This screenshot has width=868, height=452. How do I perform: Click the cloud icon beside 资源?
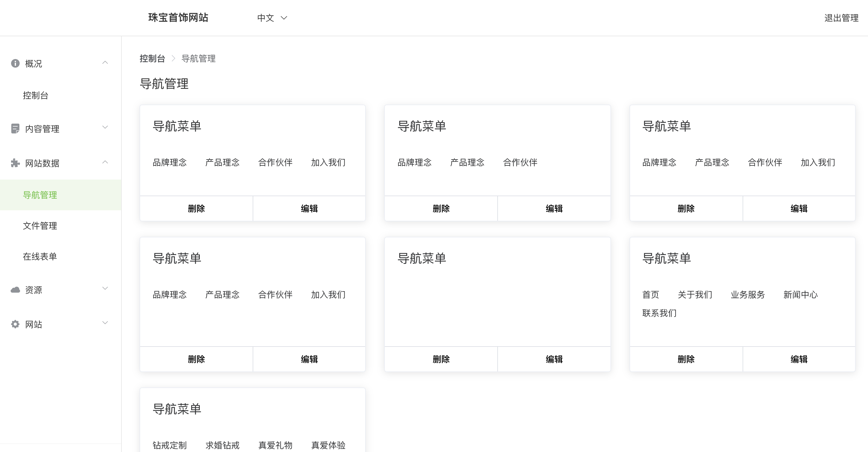click(15, 290)
